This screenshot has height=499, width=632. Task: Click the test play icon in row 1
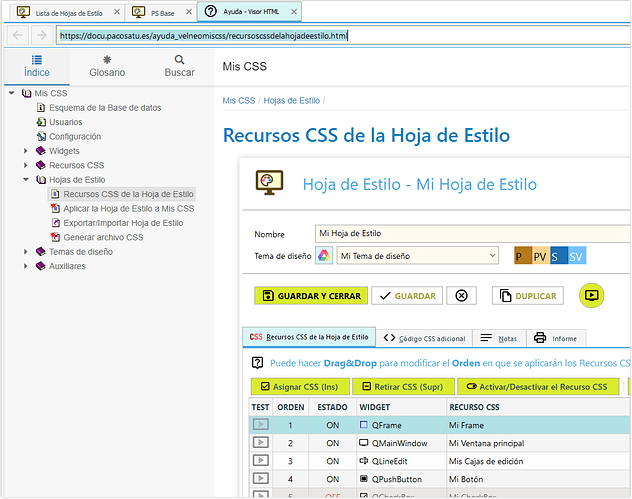click(x=260, y=425)
